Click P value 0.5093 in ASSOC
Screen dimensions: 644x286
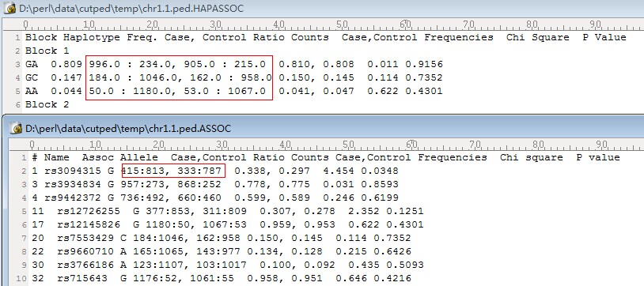[405, 265]
